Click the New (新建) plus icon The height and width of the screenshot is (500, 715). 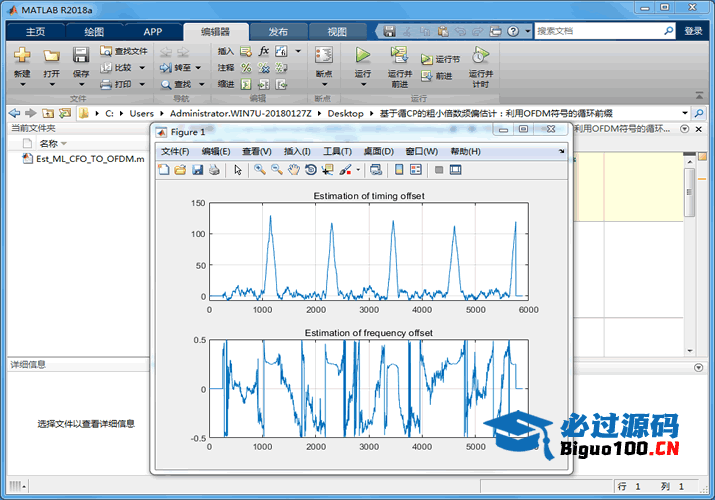(22, 55)
